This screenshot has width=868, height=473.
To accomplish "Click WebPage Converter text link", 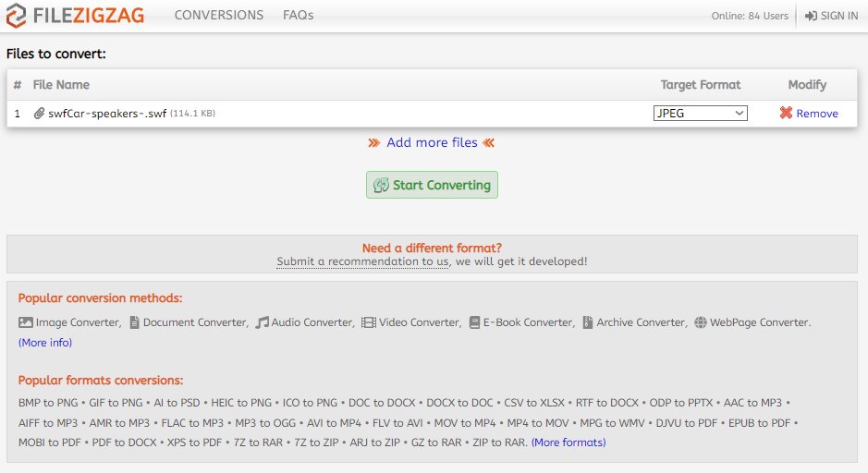I will coord(759,322).
